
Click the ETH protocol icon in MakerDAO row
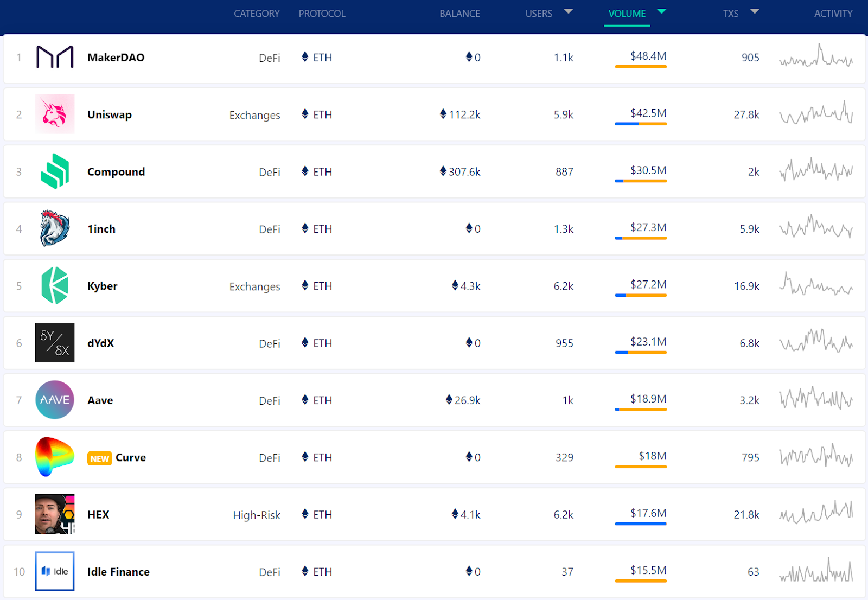click(305, 57)
